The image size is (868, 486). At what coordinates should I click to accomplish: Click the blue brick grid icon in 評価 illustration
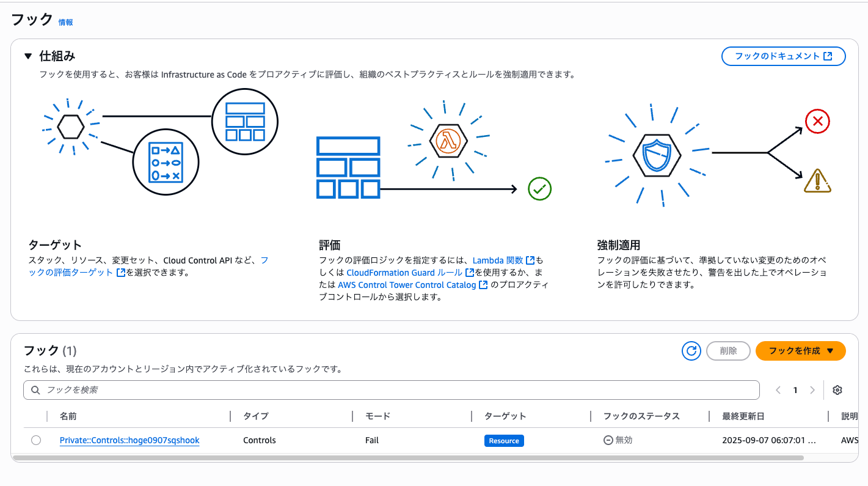(348, 168)
